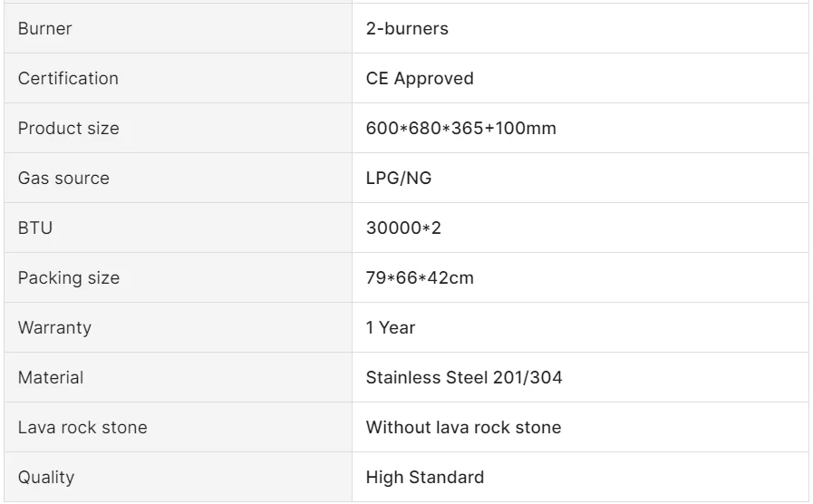This screenshot has height=504, width=813.
Task: Select the 1 Year warranty value
Action: [391, 328]
